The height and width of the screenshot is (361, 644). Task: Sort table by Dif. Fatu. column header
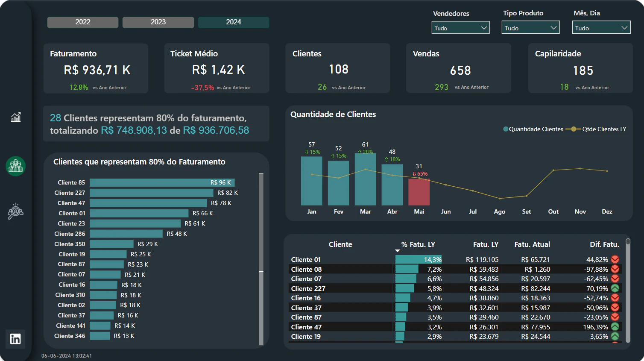604,244
